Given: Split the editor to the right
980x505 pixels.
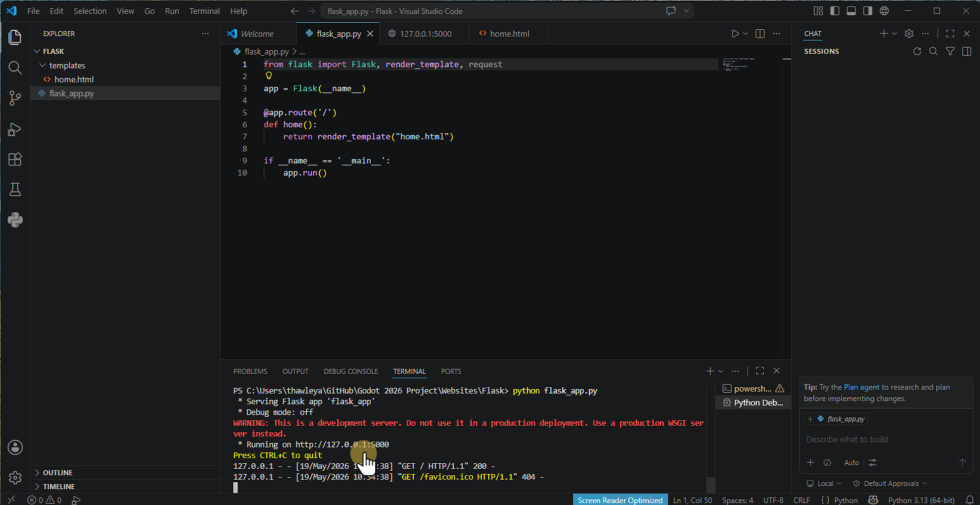Looking at the screenshot, I should tap(760, 34).
